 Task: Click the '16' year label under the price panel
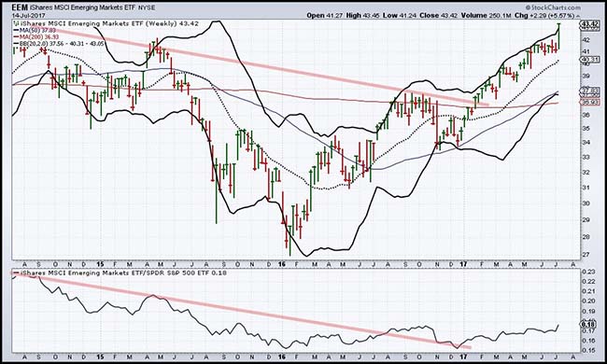point(281,264)
